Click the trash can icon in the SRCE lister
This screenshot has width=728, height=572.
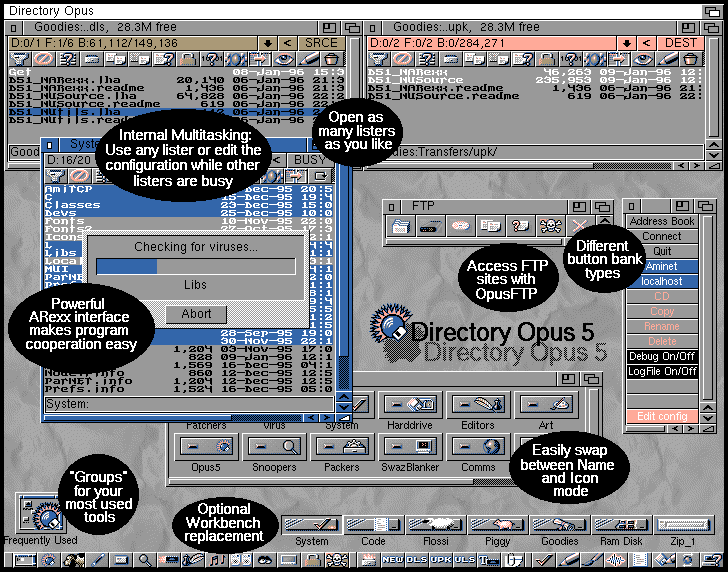[332, 59]
